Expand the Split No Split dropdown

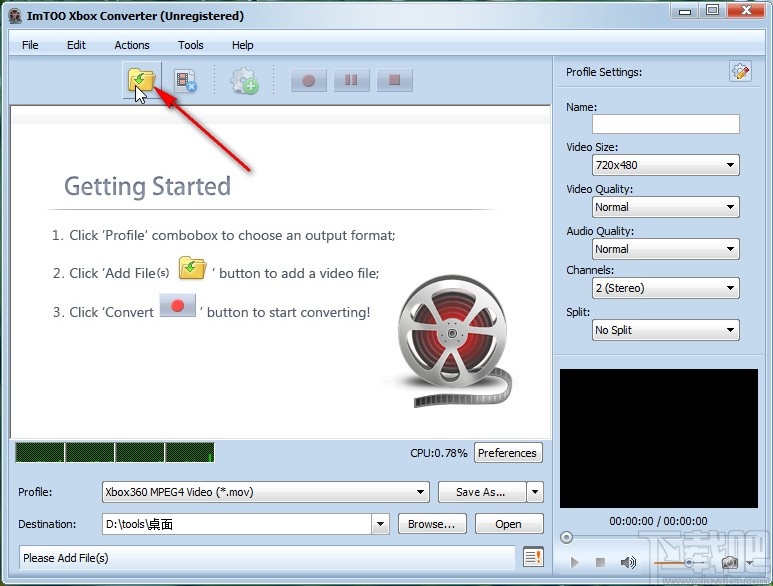tap(666, 330)
